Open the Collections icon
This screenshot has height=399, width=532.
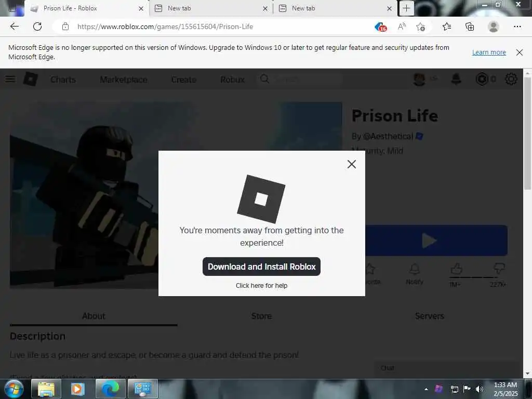click(x=470, y=26)
